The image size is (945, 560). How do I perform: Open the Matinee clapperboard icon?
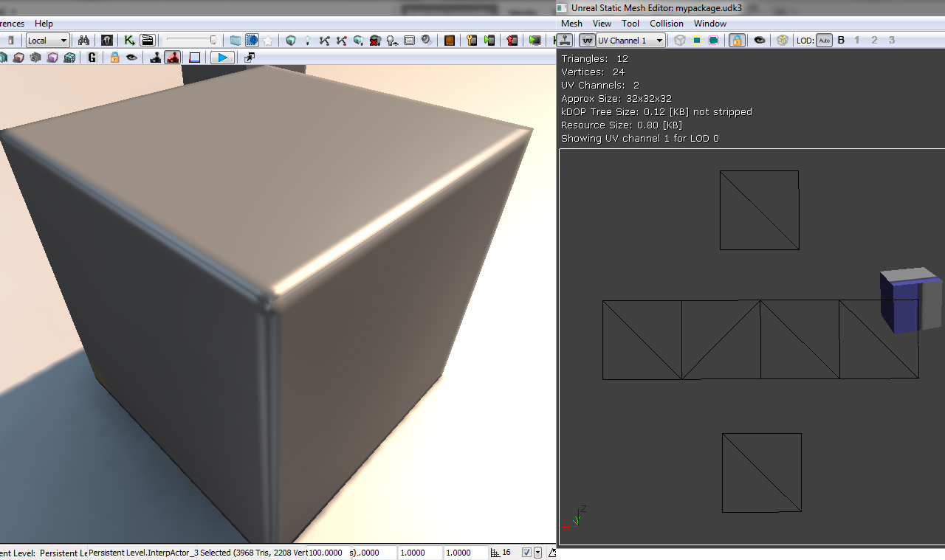click(x=148, y=41)
